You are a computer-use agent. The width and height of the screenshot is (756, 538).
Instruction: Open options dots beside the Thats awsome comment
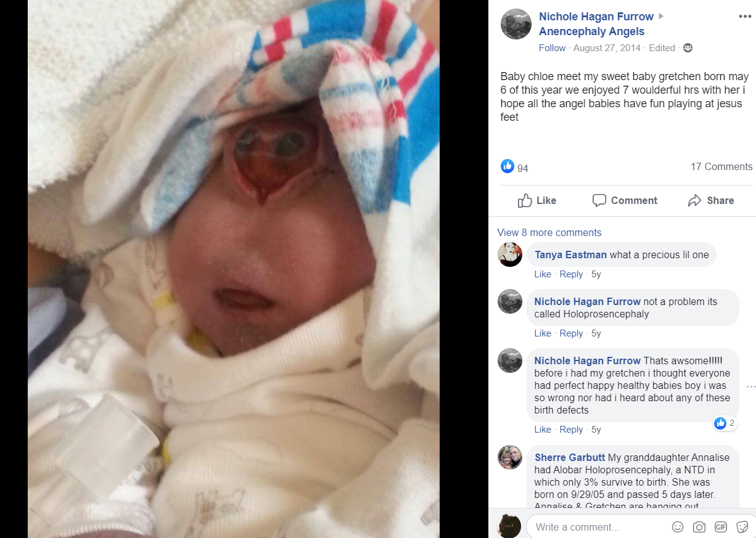coord(750,386)
